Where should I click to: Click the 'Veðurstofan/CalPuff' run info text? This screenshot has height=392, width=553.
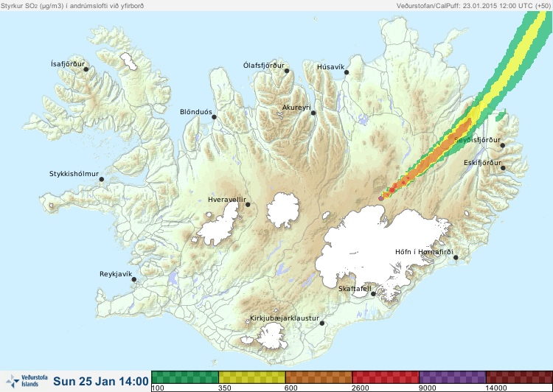coord(473,6)
